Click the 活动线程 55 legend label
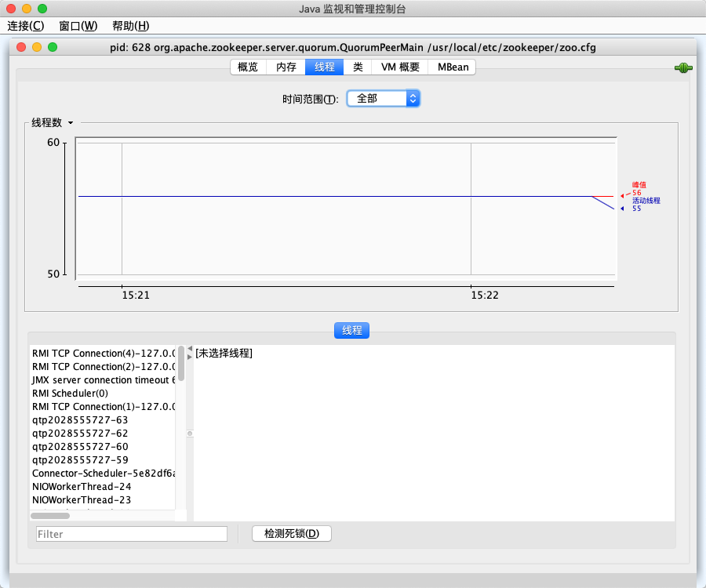Viewport: 706px width, 588px height. [646, 205]
